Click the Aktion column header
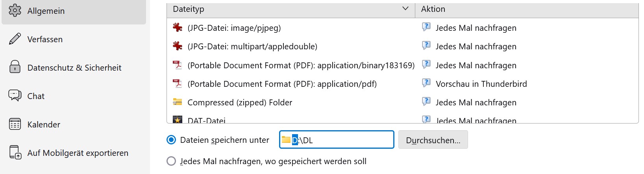644x174 pixels. pyautogui.click(x=433, y=9)
